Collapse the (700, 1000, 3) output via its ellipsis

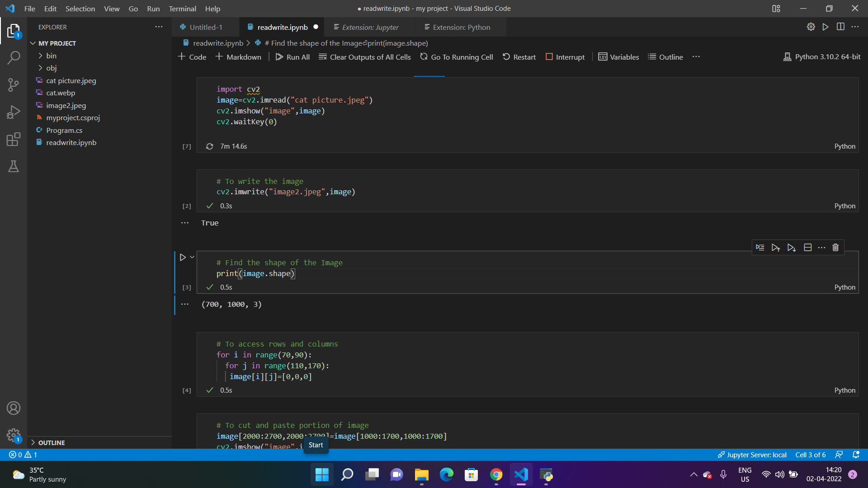[184, 304]
